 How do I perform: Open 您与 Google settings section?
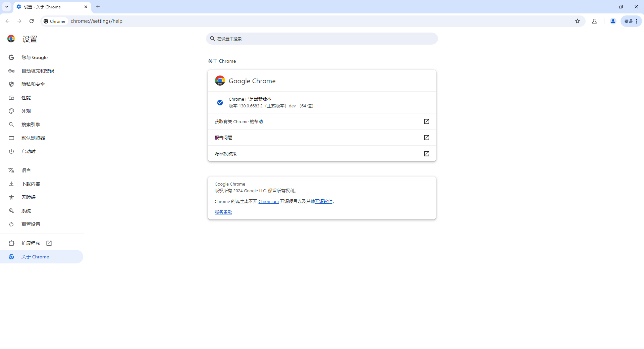coord(42,57)
